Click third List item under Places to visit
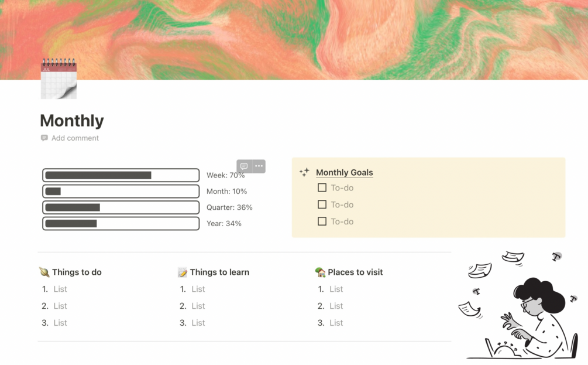 [336, 323]
